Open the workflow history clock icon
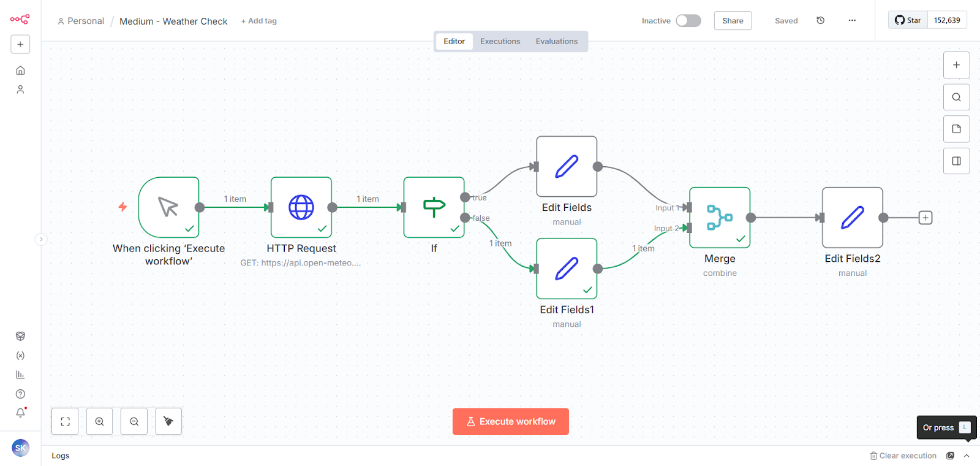 pos(821,20)
